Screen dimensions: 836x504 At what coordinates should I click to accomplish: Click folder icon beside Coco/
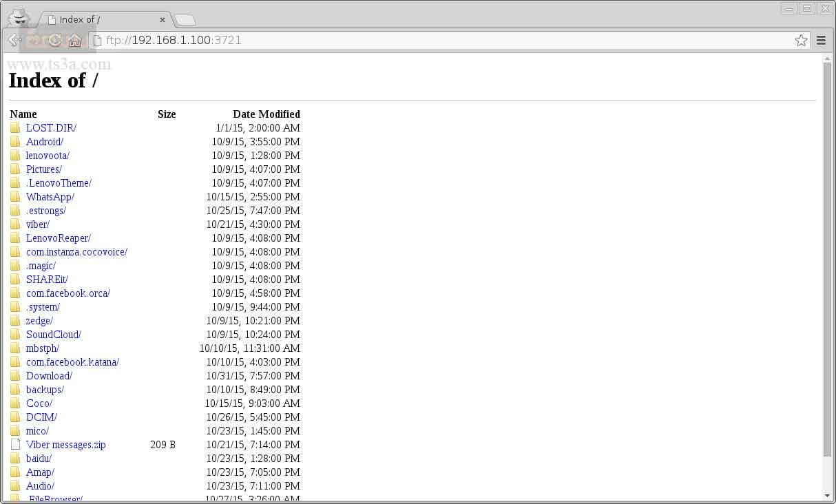tap(15, 403)
